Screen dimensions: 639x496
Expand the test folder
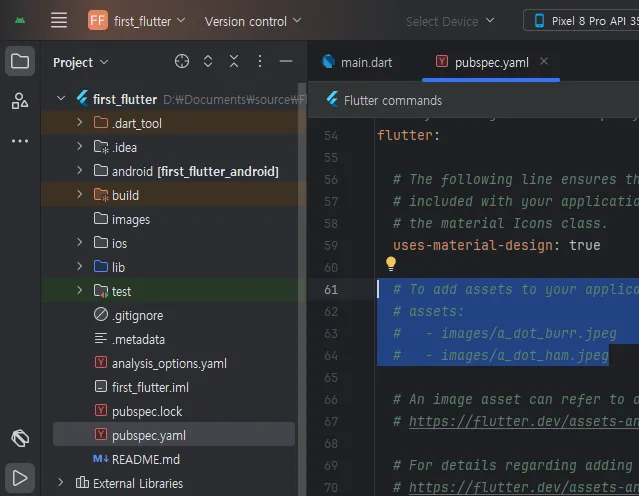tap(79, 290)
